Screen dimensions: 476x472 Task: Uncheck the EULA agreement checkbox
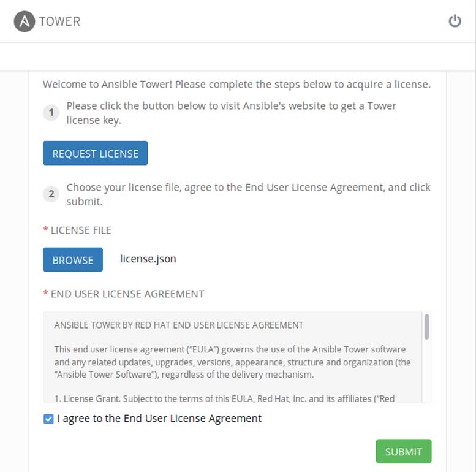[x=49, y=419]
